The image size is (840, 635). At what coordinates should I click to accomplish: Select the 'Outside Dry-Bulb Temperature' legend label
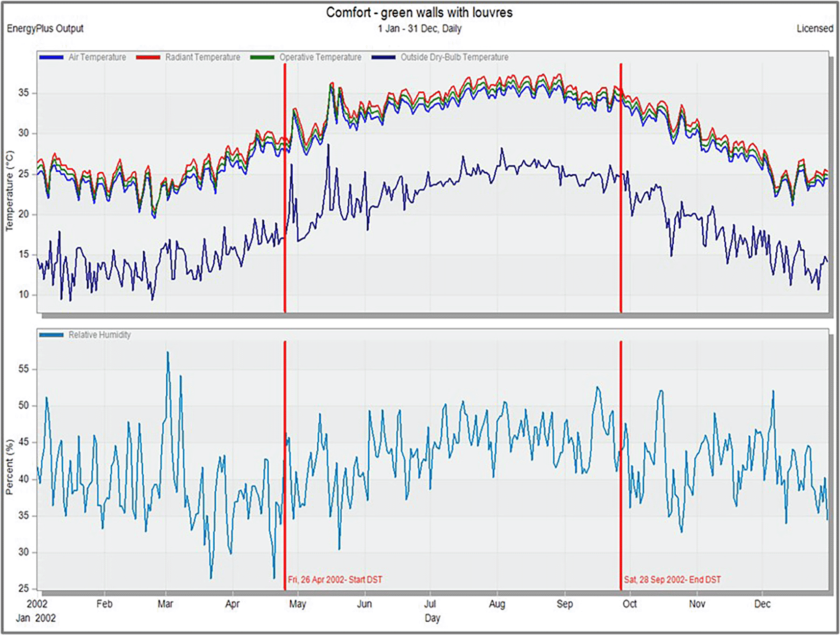[x=454, y=57]
